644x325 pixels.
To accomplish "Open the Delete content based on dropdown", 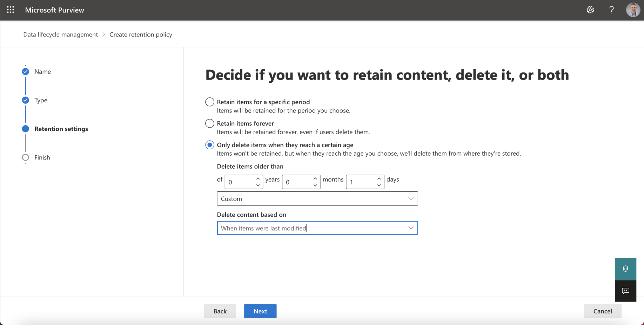I will click(x=317, y=228).
